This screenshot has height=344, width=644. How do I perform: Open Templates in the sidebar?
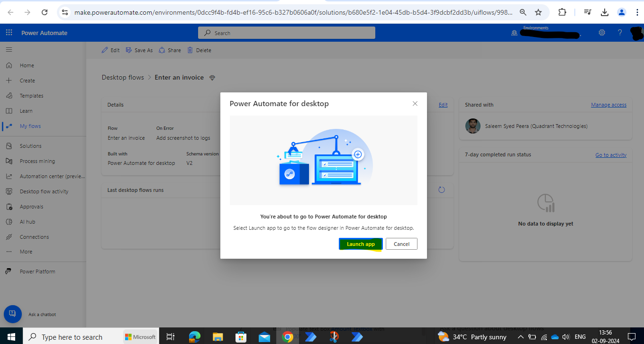31,96
